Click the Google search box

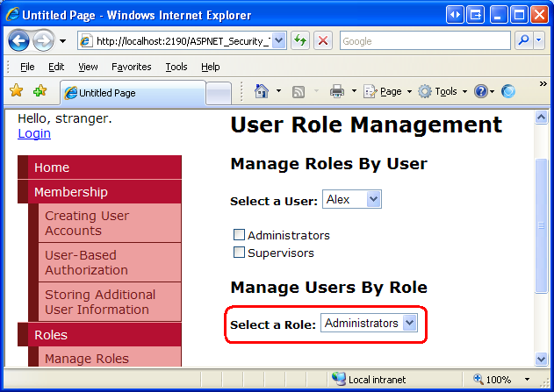(x=425, y=41)
